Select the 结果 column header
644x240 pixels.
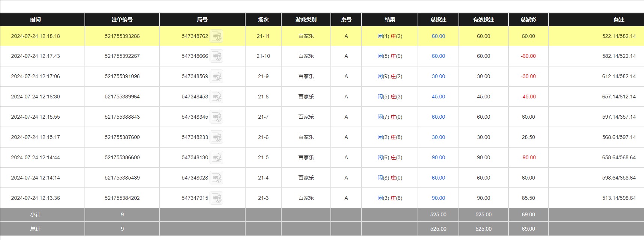tap(389, 19)
